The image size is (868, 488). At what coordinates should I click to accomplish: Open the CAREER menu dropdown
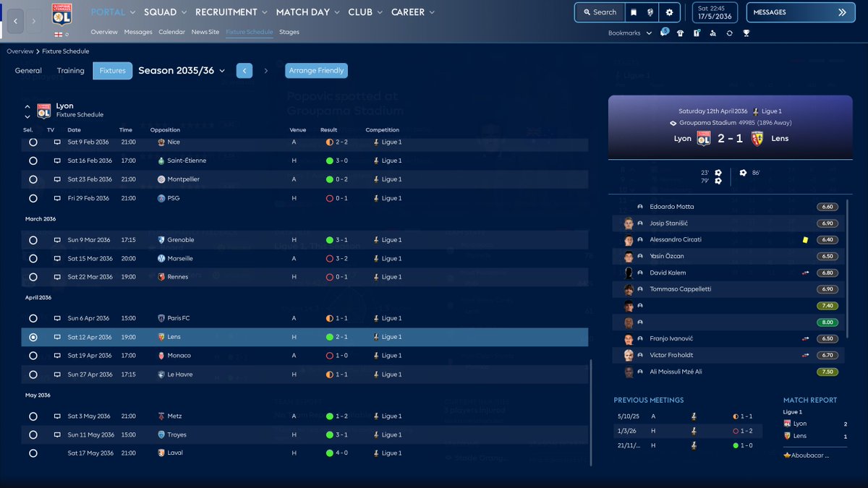(413, 12)
